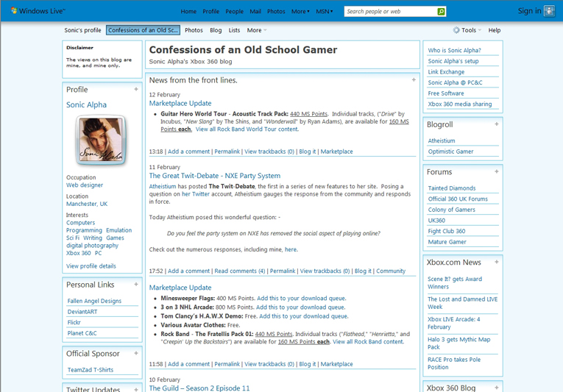The height and width of the screenshot is (392, 563).
Task: Open the Tainted Diamonds forum link
Action: [x=452, y=188]
